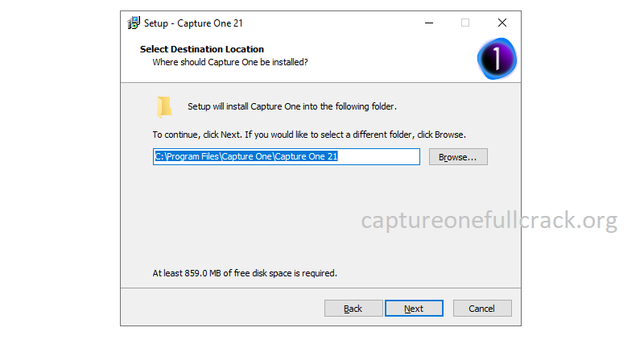
Task: Click the Capture One round logo
Action: (x=497, y=59)
